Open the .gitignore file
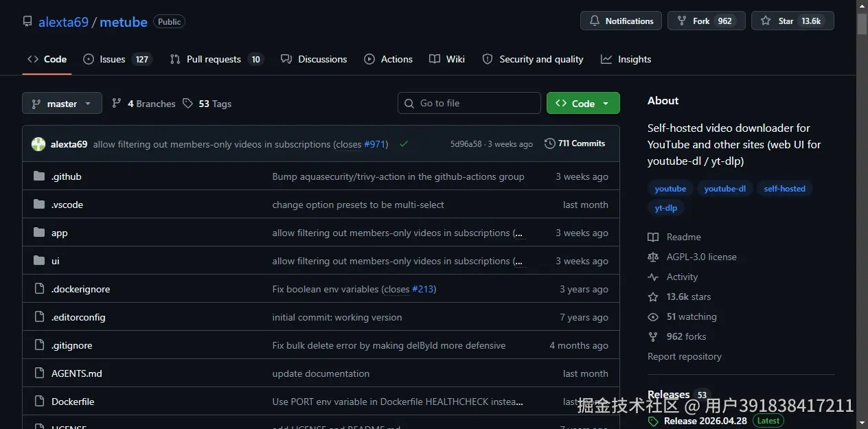This screenshot has width=868, height=429. click(71, 345)
